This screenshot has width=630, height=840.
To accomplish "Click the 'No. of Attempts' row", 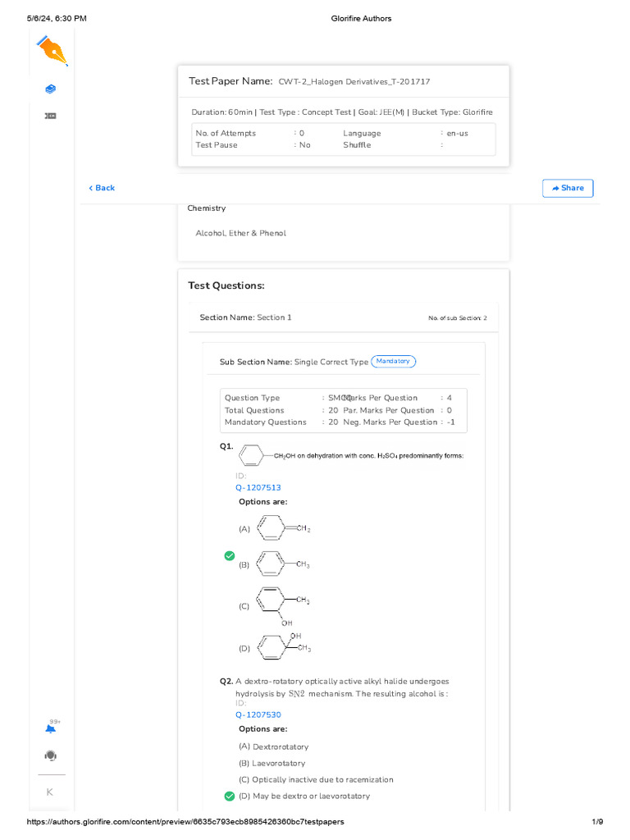I will pos(249,133).
